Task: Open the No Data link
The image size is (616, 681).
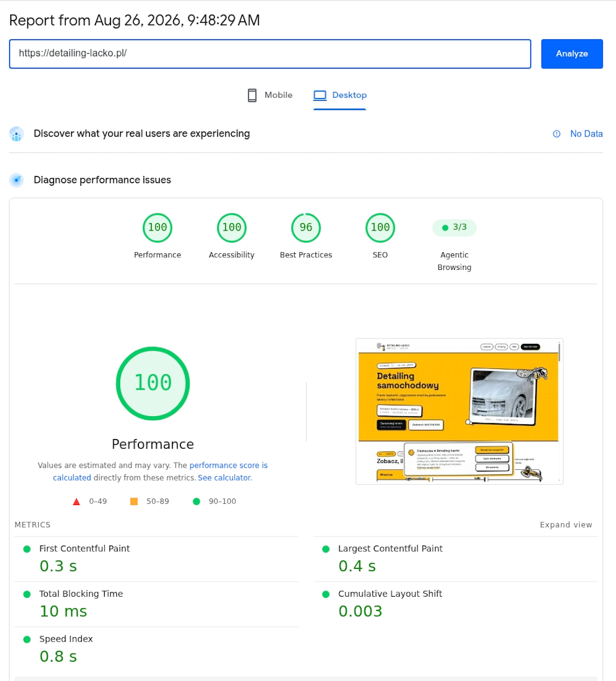Action: 586,134
